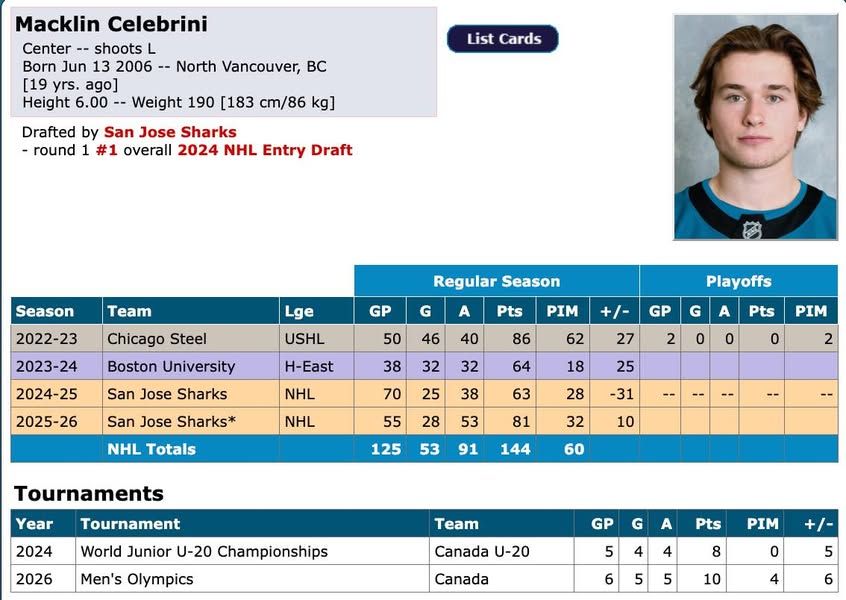
Task: Click the Regular Season section header
Action: coord(497,281)
